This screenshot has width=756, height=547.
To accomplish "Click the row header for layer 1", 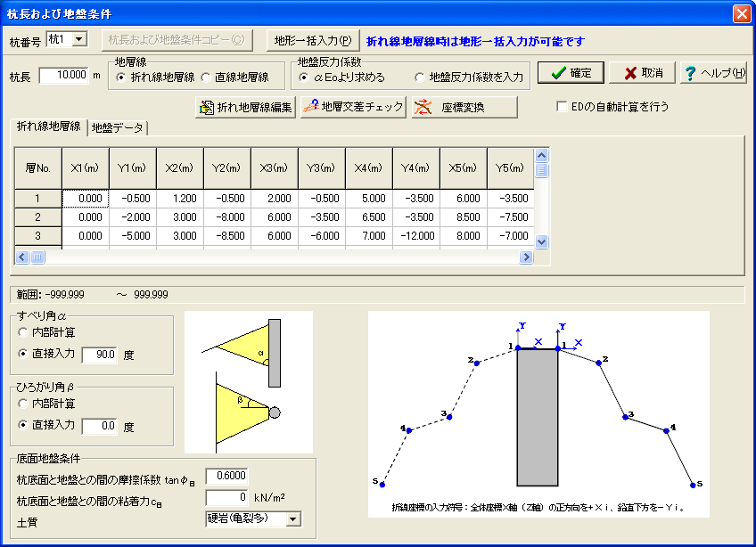I will coord(38,199).
